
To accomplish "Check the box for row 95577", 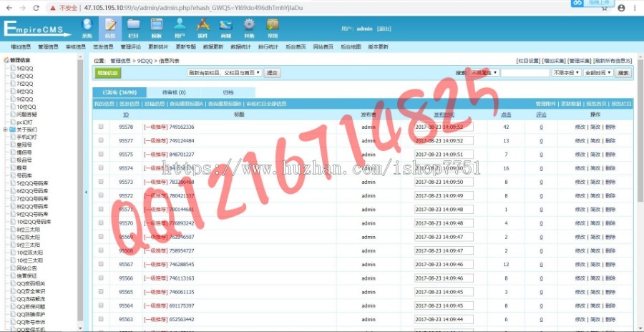I will click(101, 140).
